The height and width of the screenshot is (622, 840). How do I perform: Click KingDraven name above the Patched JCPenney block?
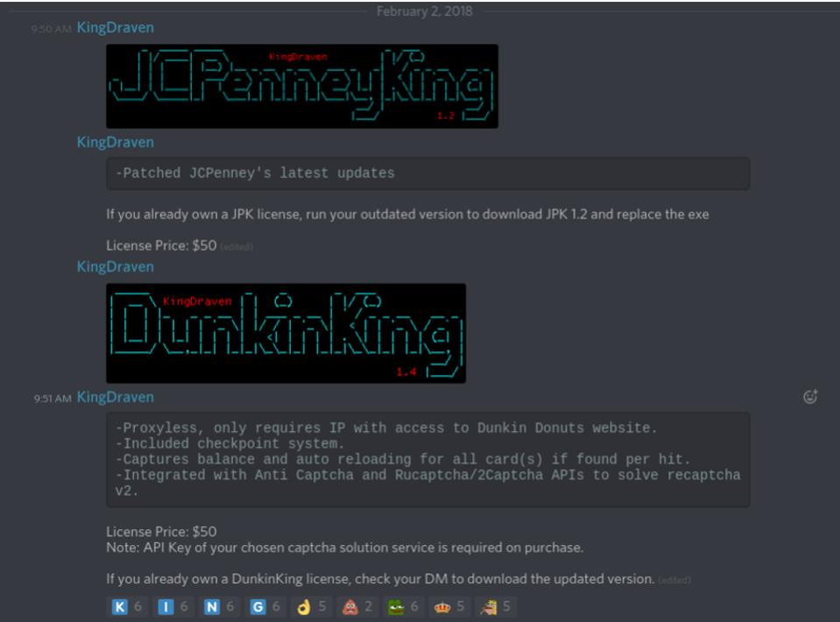click(x=115, y=142)
